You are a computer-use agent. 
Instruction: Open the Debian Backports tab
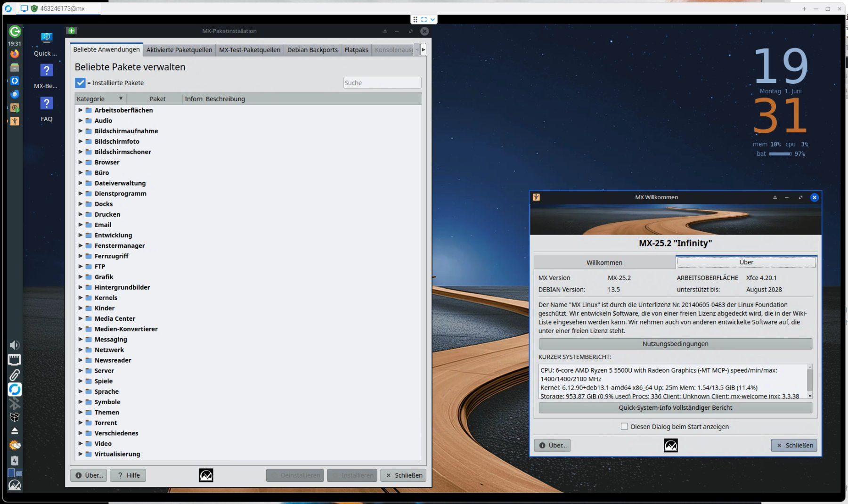tap(312, 50)
